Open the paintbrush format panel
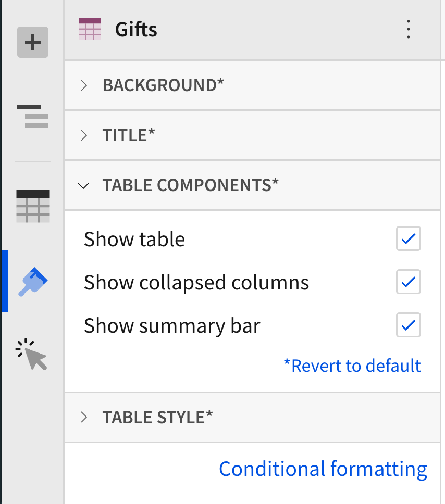 coord(33,282)
